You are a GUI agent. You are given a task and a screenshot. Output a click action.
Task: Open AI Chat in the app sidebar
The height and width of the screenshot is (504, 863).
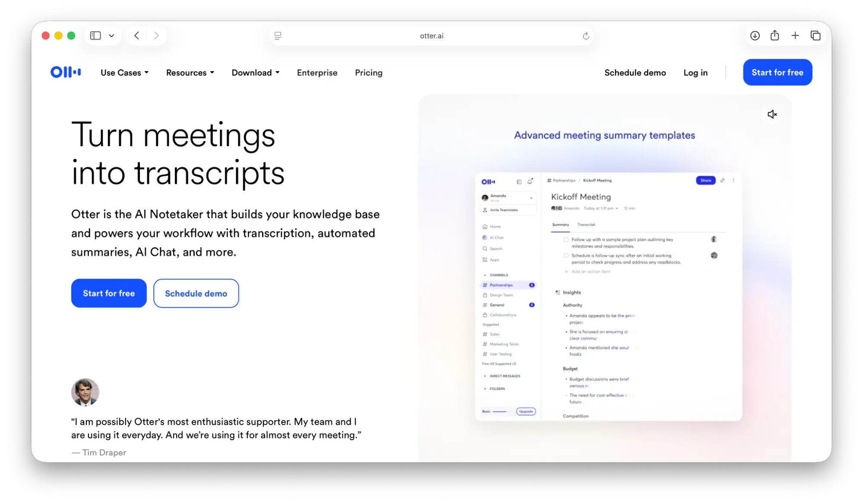pos(492,237)
